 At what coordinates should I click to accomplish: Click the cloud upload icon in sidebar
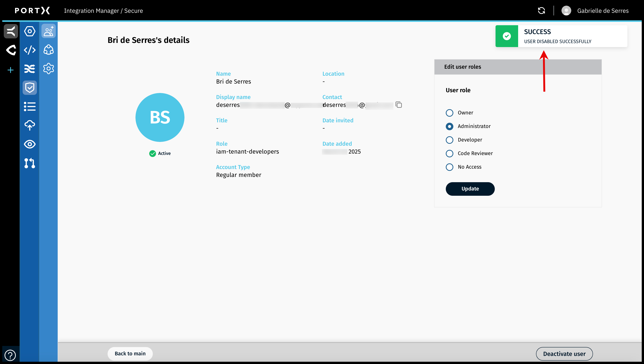click(30, 125)
